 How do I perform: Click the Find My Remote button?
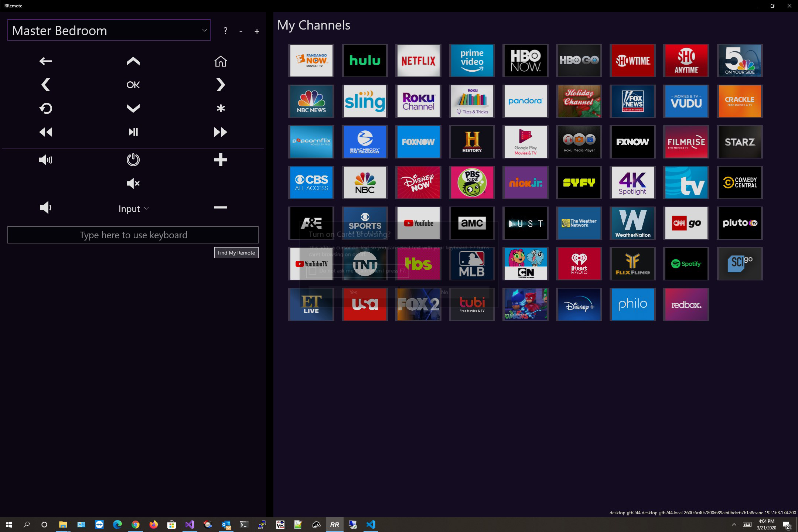click(236, 253)
